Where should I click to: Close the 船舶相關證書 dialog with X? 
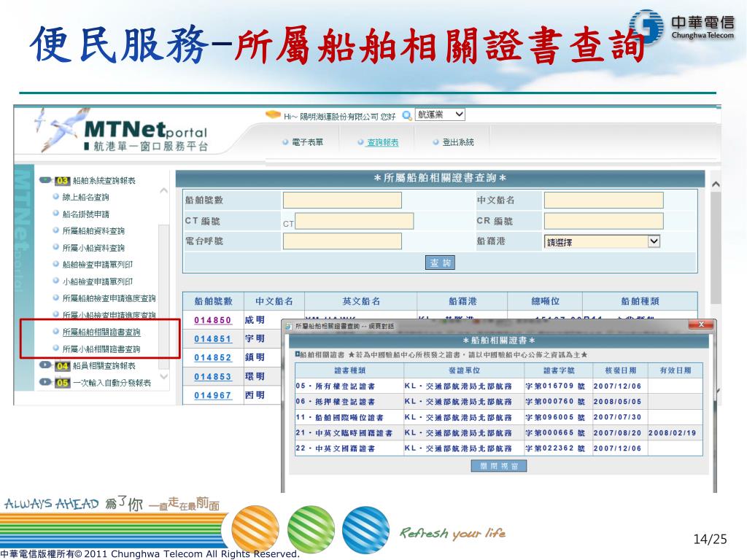pyautogui.click(x=701, y=324)
